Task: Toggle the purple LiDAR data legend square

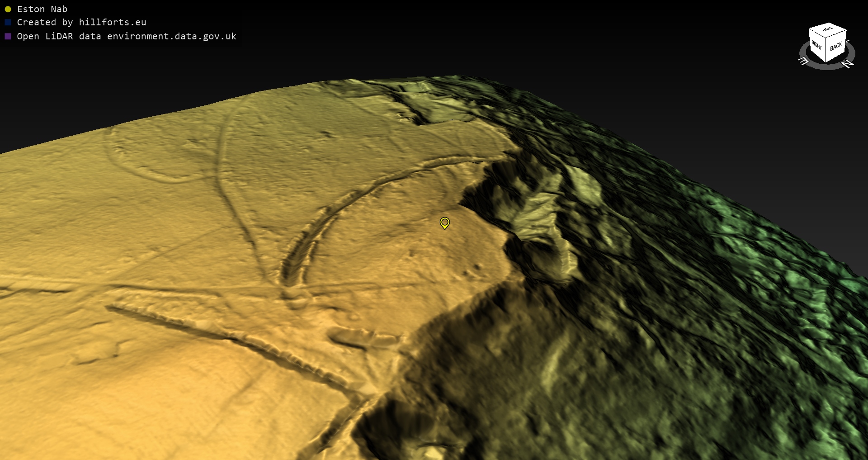Action: [8, 36]
